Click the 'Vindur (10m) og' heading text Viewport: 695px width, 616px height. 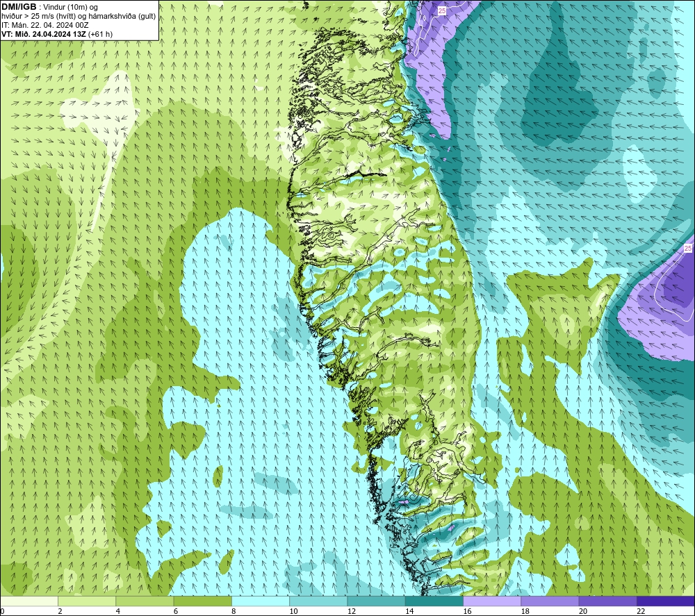point(70,8)
